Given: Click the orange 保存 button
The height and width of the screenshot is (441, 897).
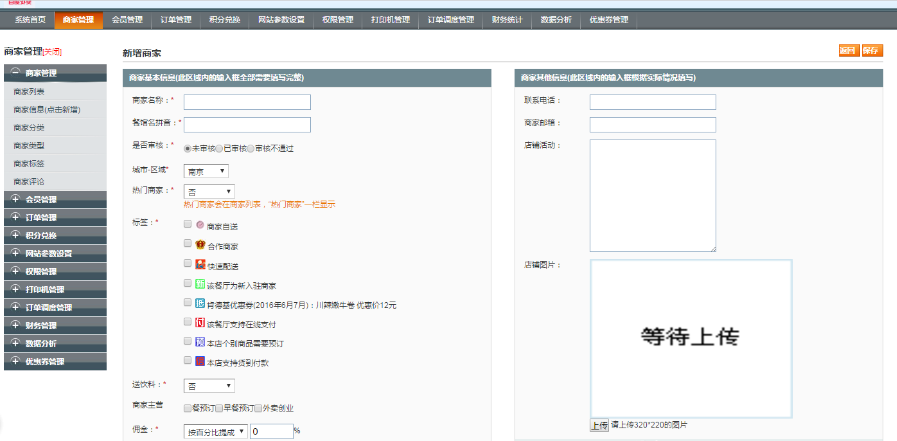Looking at the screenshot, I should (871, 50).
